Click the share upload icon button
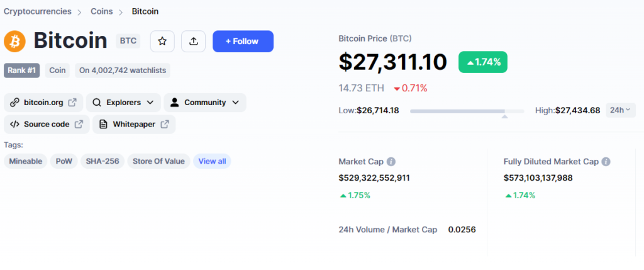The height and width of the screenshot is (270, 644). [194, 41]
